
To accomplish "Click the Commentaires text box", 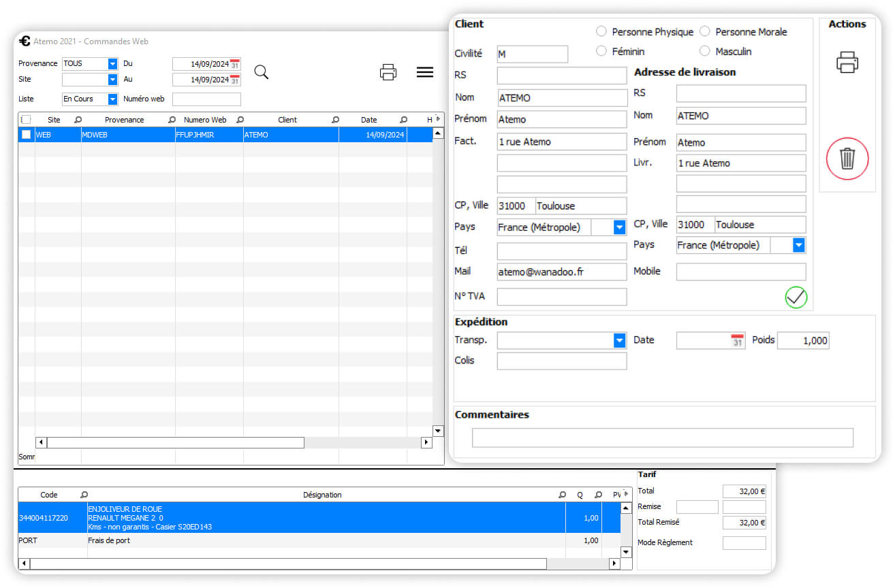I will click(x=663, y=438).
